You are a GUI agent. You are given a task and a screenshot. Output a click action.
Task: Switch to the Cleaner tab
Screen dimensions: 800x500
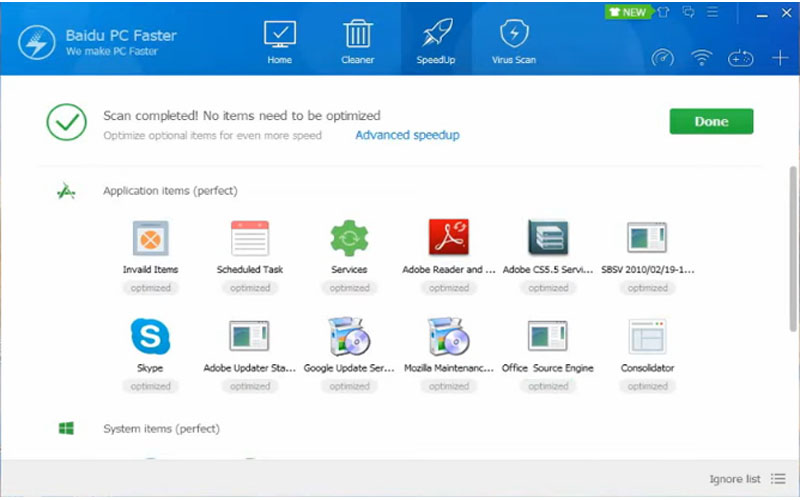pyautogui.click(x=358, y=43)
